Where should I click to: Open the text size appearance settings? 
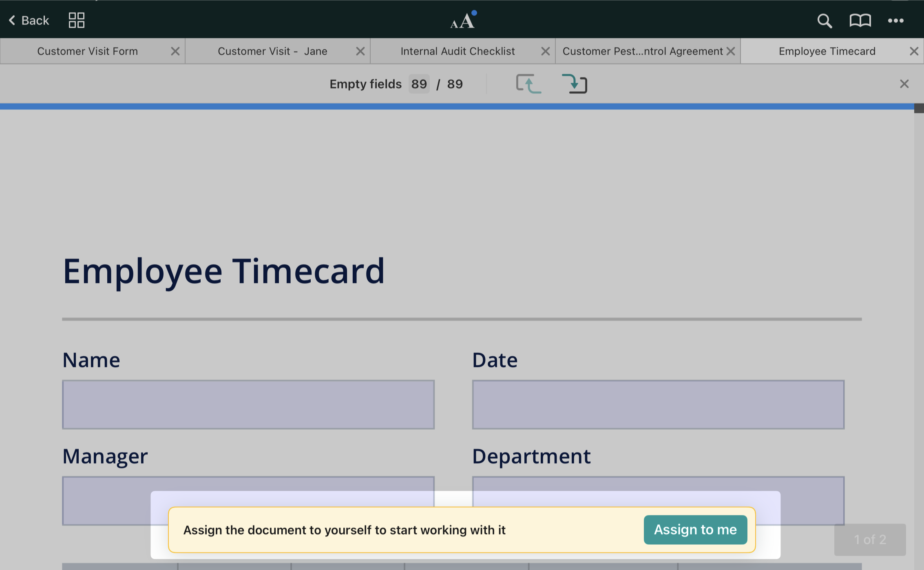tap(463, 20)
